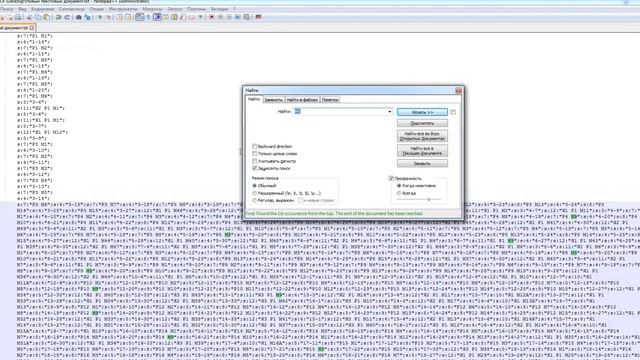This screenshot has height=360, width=640.
Task: Toggle the Indent Guide toolbar icon
Action: (157, 17)
